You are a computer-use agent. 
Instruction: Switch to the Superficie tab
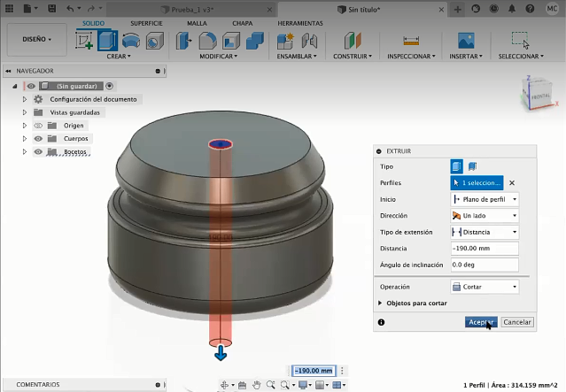tap(146, 22)
